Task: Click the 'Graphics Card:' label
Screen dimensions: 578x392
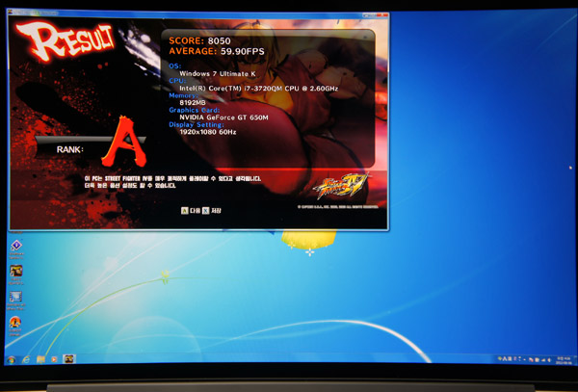Action: click(x=195, y=110)
